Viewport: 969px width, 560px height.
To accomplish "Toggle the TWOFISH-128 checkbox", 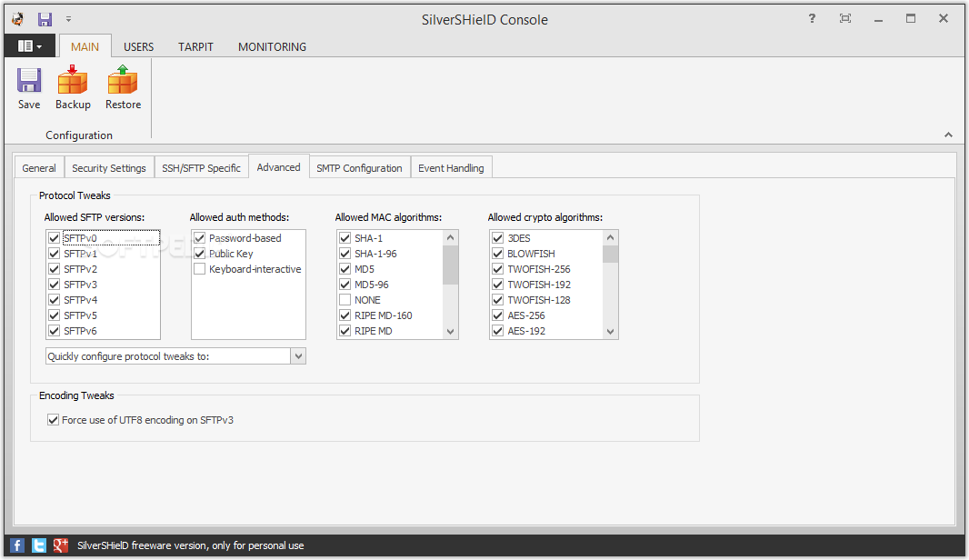I will point(498,300).
